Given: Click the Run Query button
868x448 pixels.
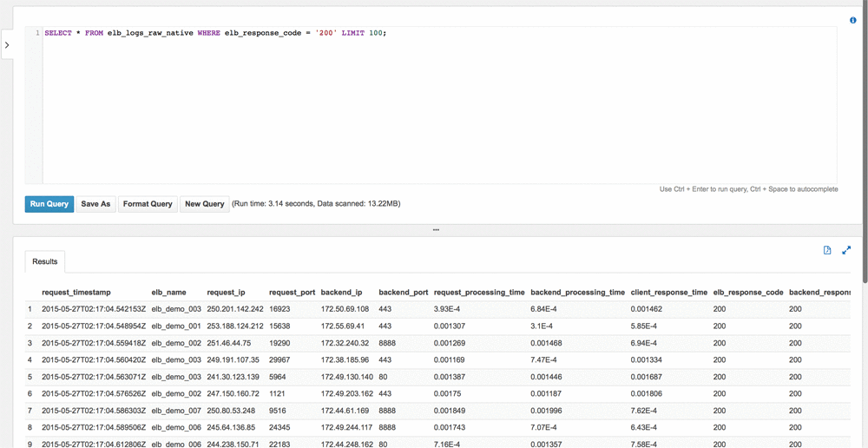Looking at the screenshot, I should (x=49, y=204).
